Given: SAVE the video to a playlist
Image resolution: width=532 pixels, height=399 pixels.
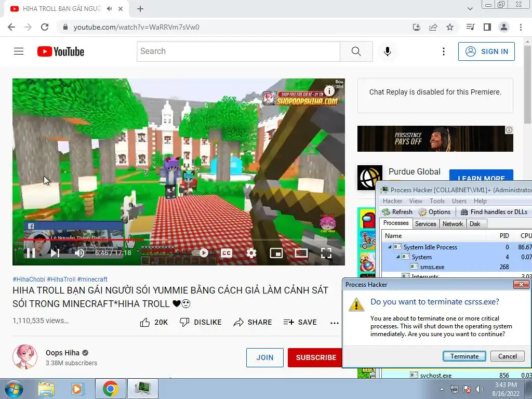Looking at the screenshot, I should coord(300,322).
